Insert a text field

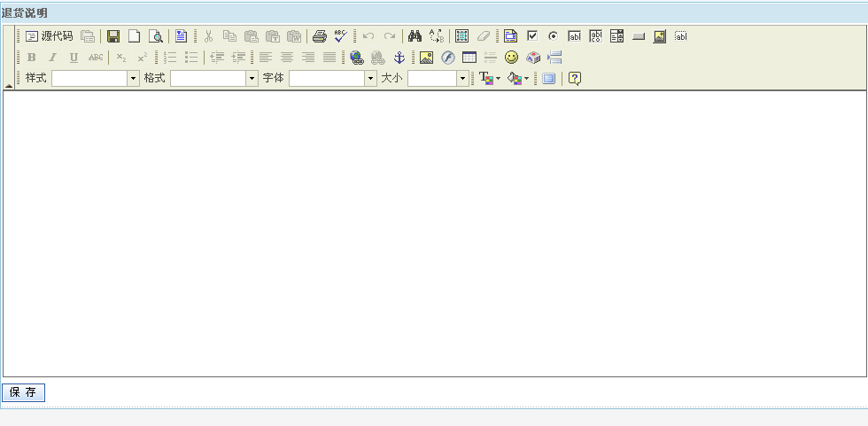click(575, 36)
